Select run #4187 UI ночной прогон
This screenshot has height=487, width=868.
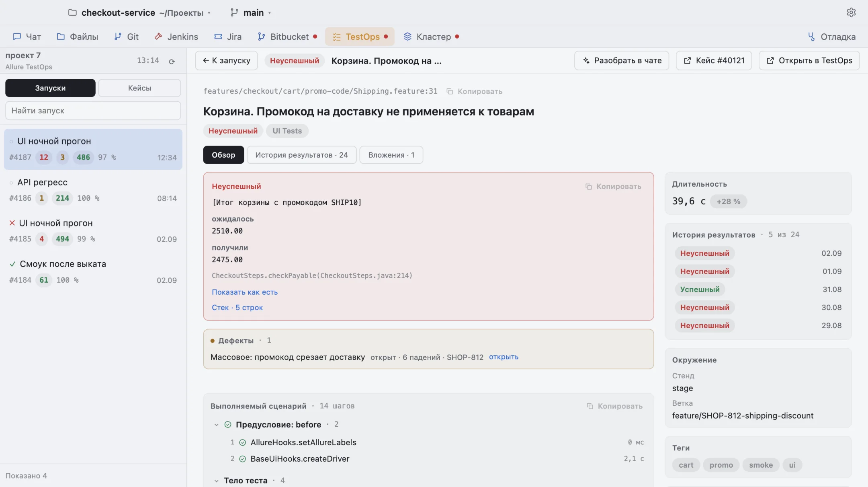pos(93,149)
